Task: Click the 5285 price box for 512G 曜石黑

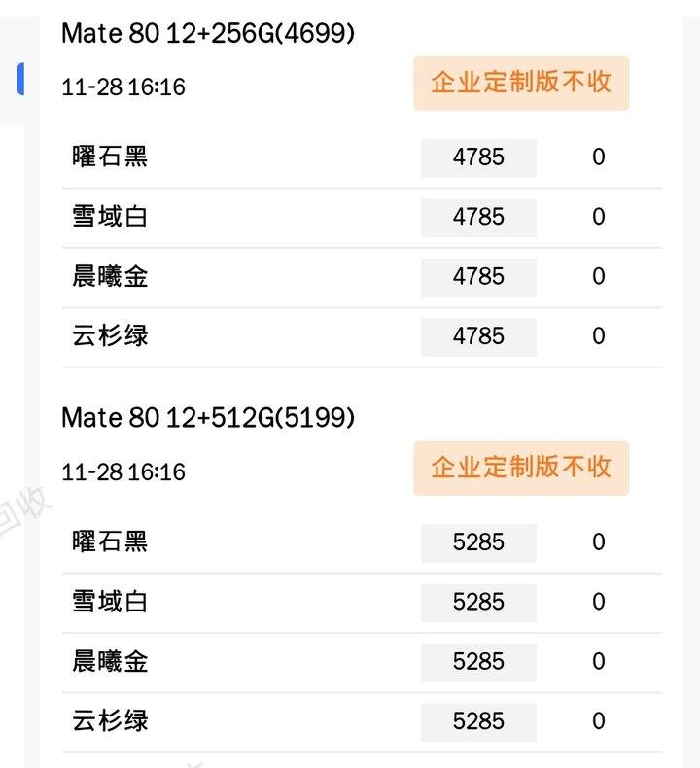Action: pos(478,542)
